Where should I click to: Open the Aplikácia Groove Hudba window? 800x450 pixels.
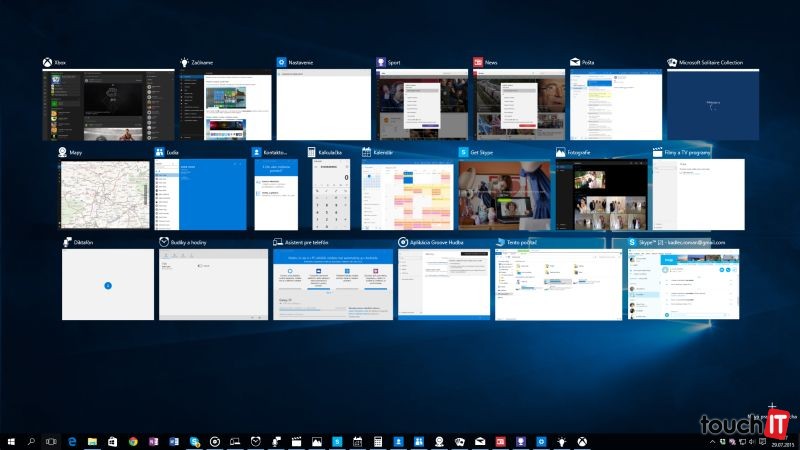pyautogui.click(x=443, y=285)
